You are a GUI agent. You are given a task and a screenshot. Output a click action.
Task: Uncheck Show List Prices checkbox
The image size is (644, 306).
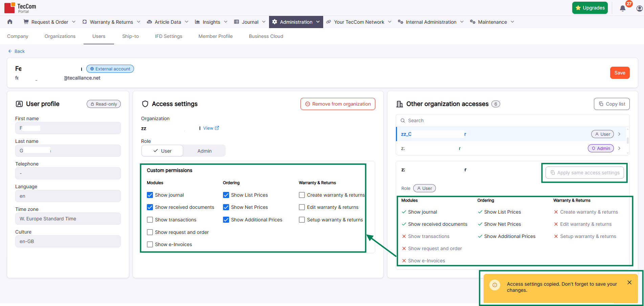pyautogui.click(x=226, y=195)
